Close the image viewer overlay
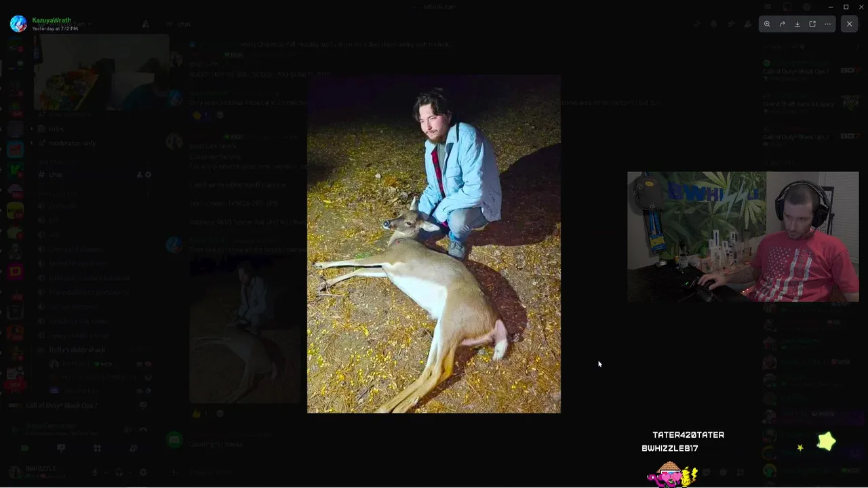The width and height of the screenshot is (868, 488). [849, 24]
